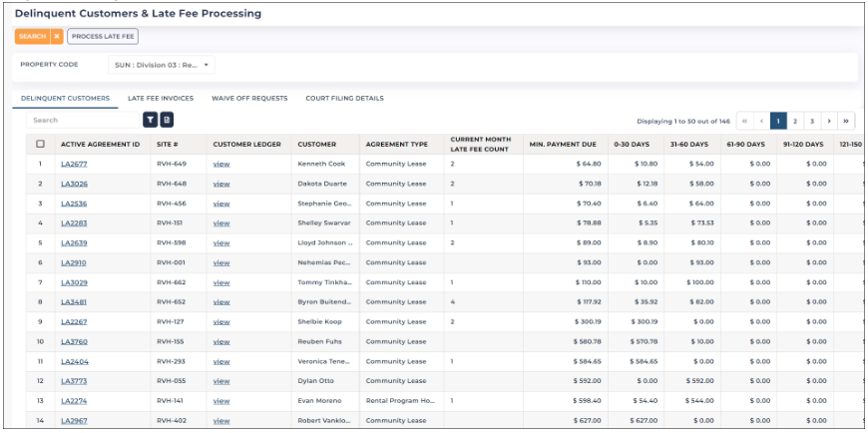
Task: View customer ledger for Shelley Swarvar
Action: coord(221,223)
